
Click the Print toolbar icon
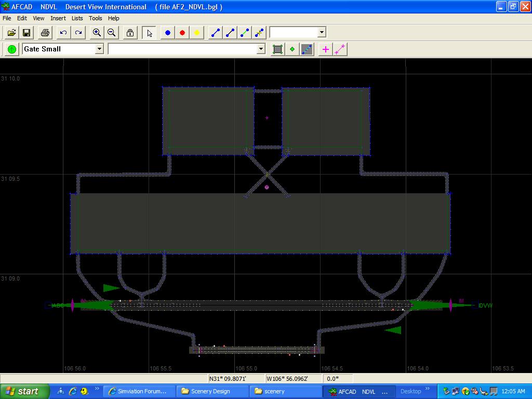45,33
